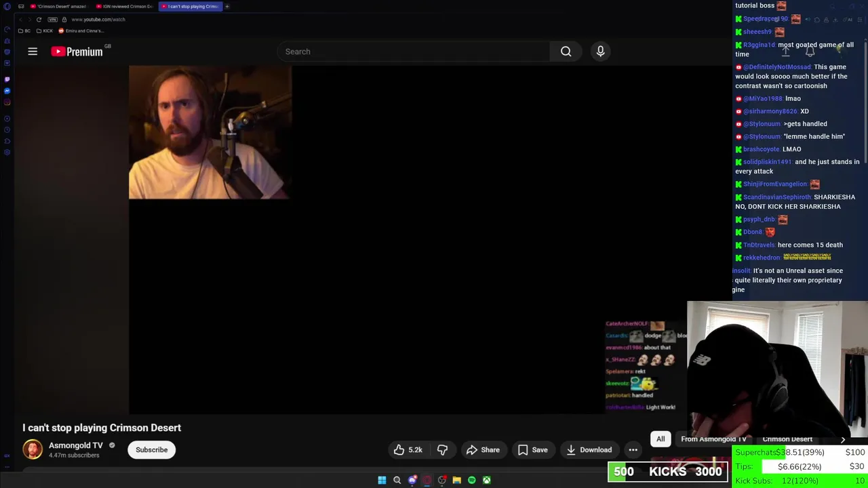Click the Save button
The height and width of the screenshot is (488, 868).
[x=532, y=450]
